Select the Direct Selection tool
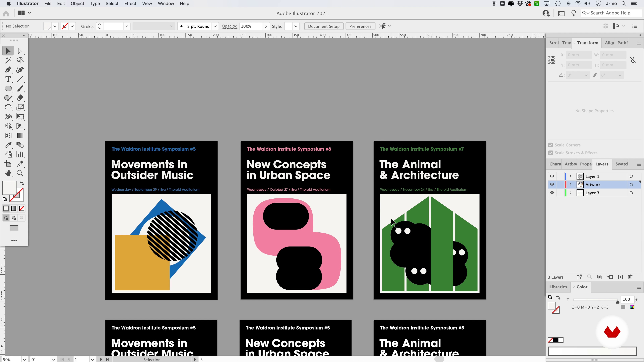The height and width of the screenshot is (362, 644). click(20, 51)
